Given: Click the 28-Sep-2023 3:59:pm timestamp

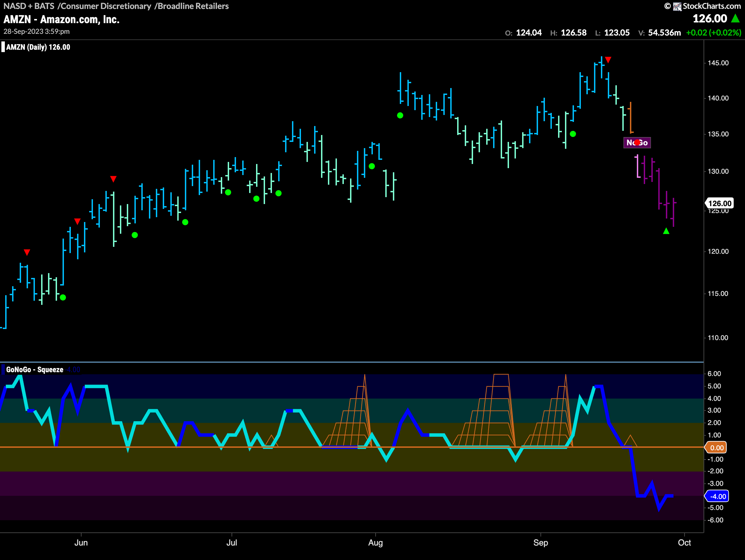Looking at the screenshot, I should point(37,31).
